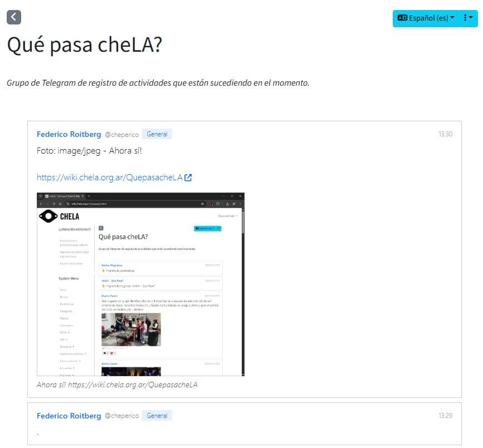Click the General tag on the 13:29 post
Viewport: 483px width, 448px height.
[x=157, y=416]
